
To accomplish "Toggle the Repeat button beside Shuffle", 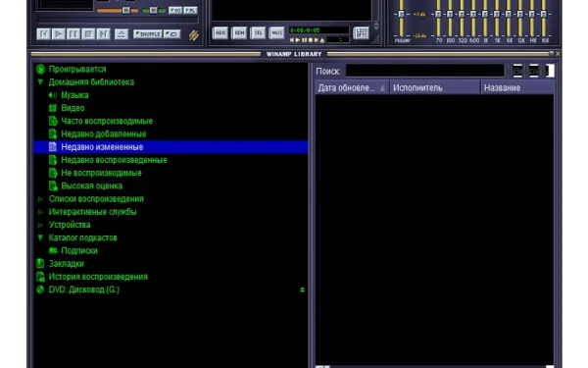I will (x=171, y=34).
